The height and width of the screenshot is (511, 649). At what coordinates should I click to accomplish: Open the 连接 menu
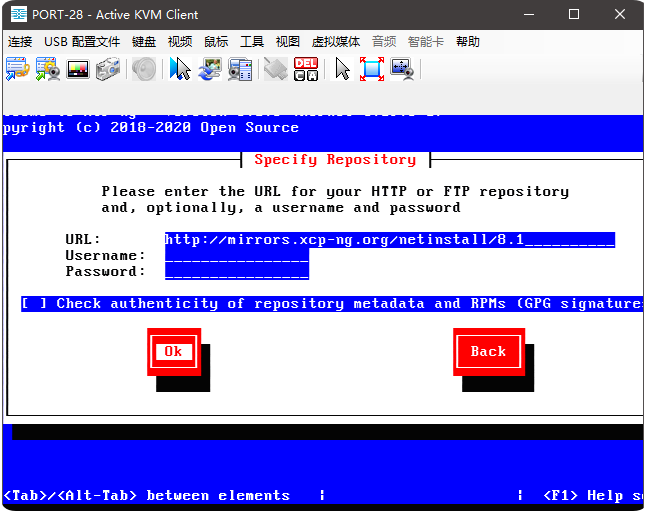[x=20, y=42]
